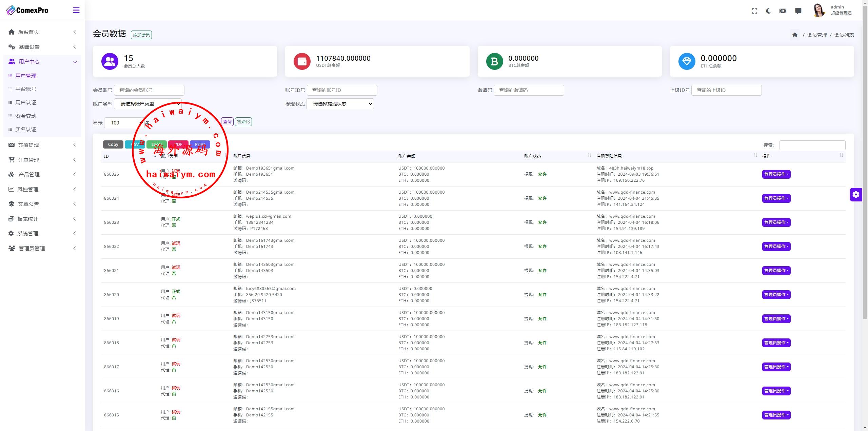The height and width of the screenshot is (431, 868).
Task: Open 资金变动 submenu item
Action: coord(26,116)
